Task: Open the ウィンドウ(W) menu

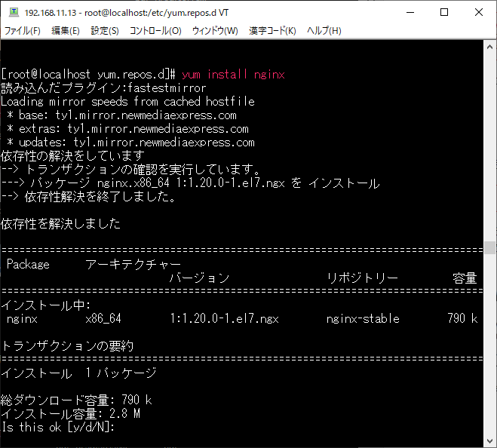Action: pos(215,31)
